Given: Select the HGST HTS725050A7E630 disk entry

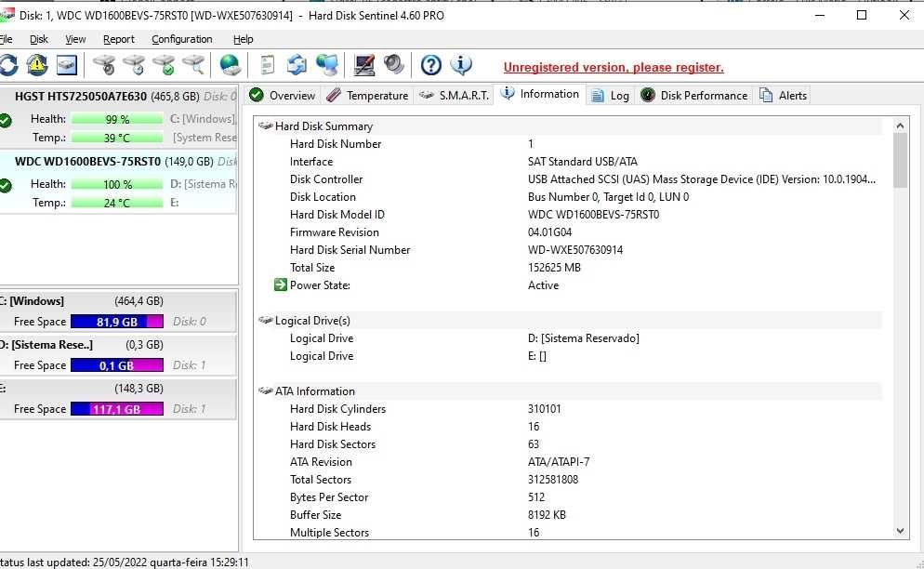Looking at the screenshot, I should [x=118, y=117].
